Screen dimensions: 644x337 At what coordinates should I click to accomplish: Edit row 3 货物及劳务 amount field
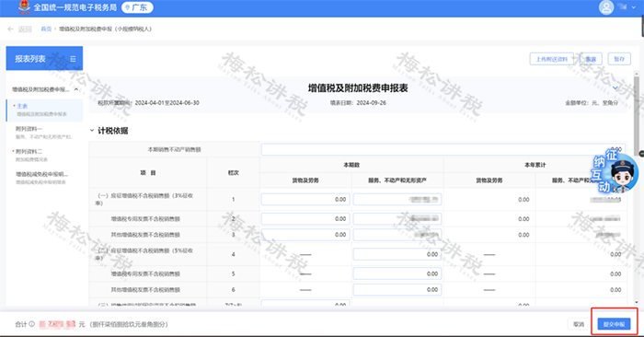(305, 235)
